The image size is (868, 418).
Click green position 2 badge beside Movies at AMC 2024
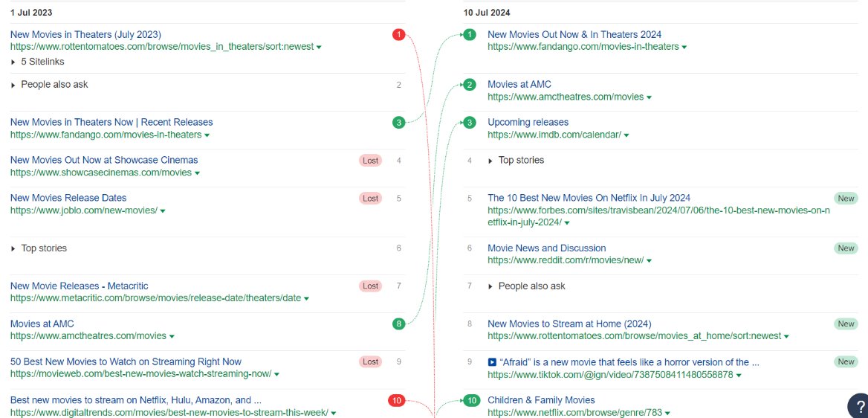(470, 85)
